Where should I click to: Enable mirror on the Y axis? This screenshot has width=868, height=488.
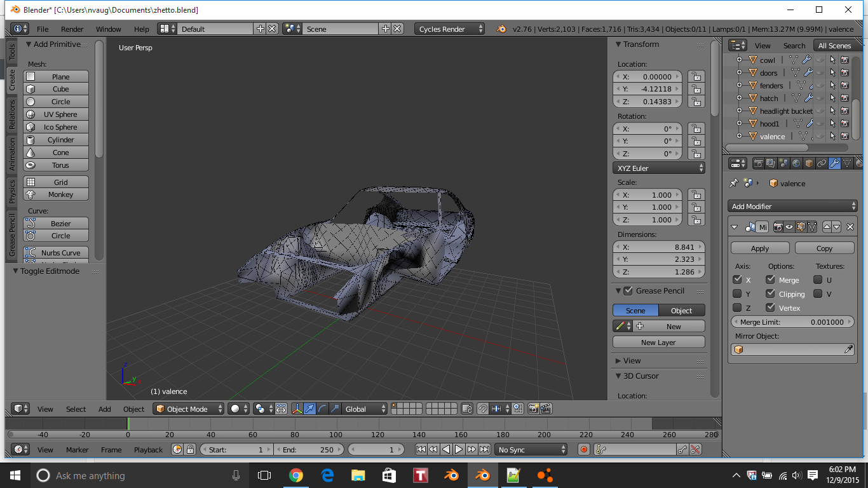click(738, 294)
